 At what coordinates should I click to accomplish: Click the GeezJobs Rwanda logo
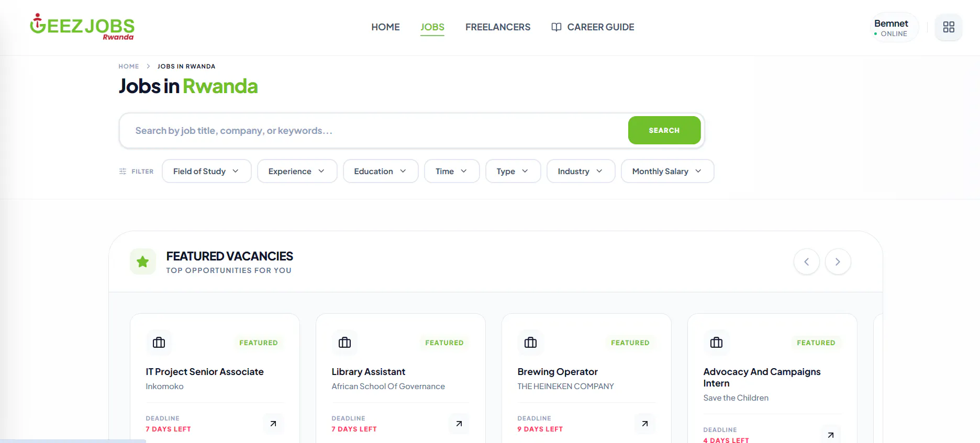(x=82, y=27)
